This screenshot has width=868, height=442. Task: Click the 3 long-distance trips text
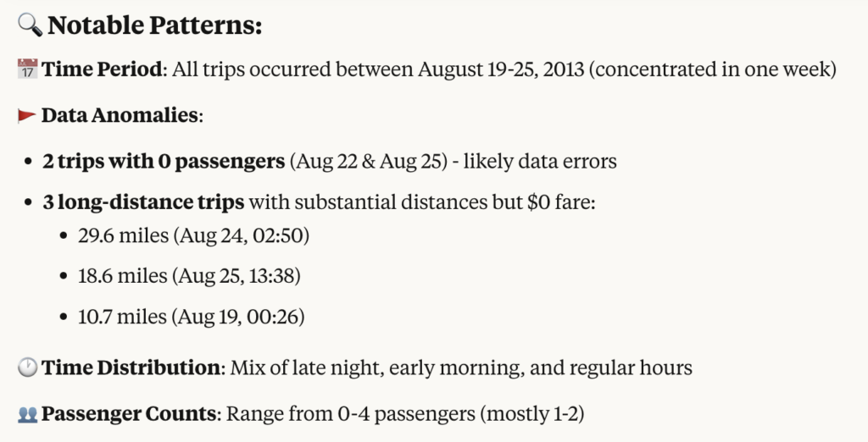[143, 202]
